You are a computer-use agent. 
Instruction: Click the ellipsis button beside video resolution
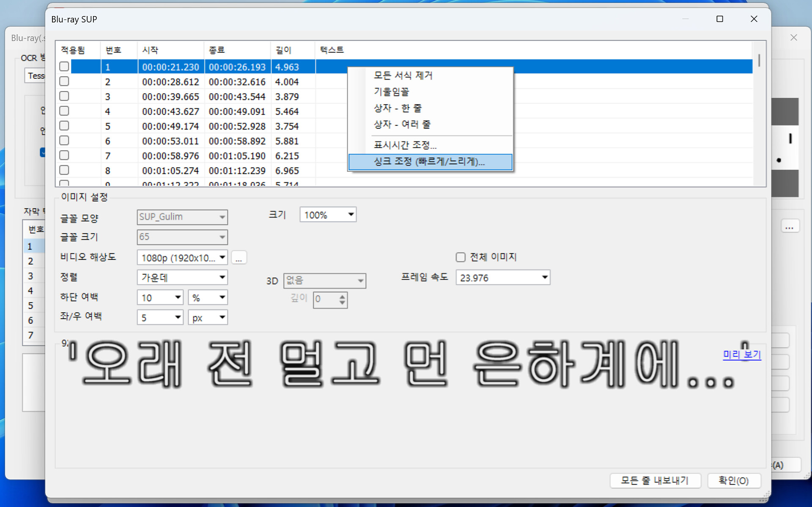(x=239, y=258)
